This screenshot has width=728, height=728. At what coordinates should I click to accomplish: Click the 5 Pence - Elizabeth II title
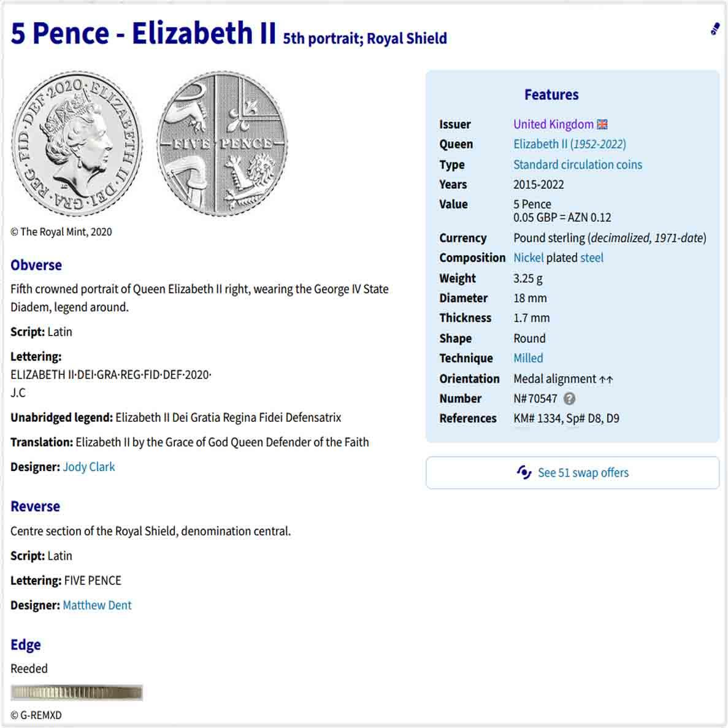coord(143,33)
